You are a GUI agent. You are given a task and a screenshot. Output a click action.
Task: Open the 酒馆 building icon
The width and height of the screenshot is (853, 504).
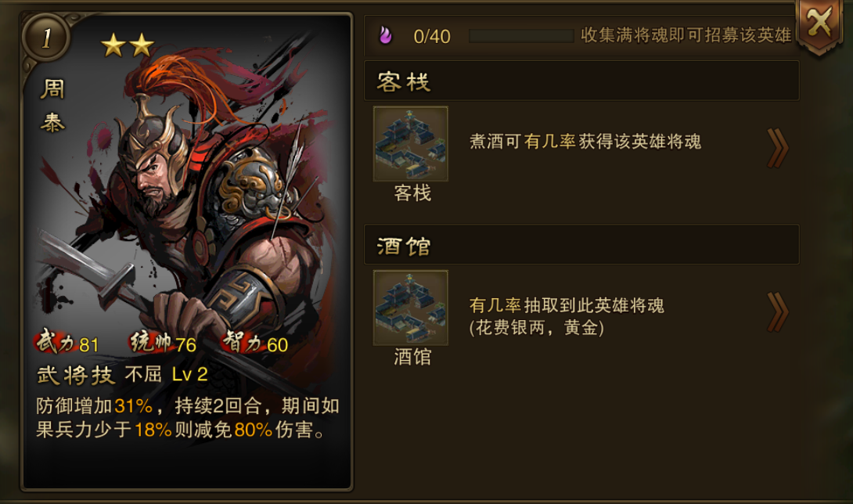(411, 308)
